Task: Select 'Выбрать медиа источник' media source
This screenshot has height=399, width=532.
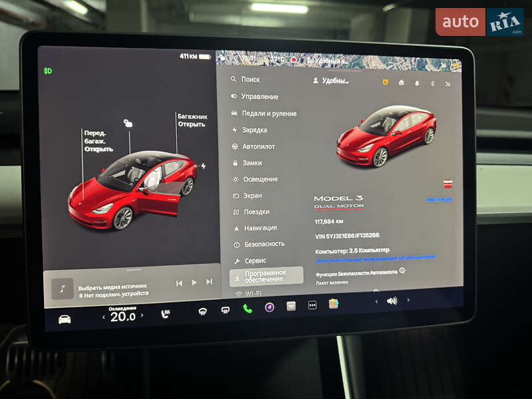Action: click(x=112, y=287)
